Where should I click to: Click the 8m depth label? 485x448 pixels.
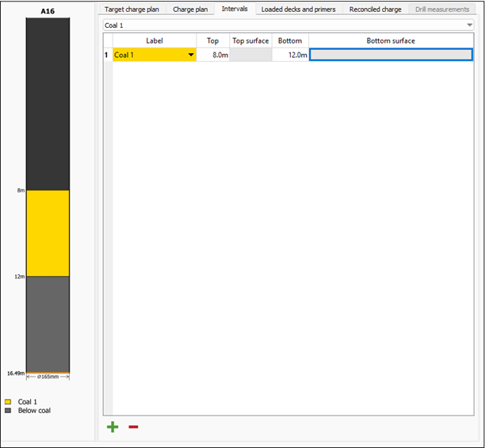click(21, 190)
